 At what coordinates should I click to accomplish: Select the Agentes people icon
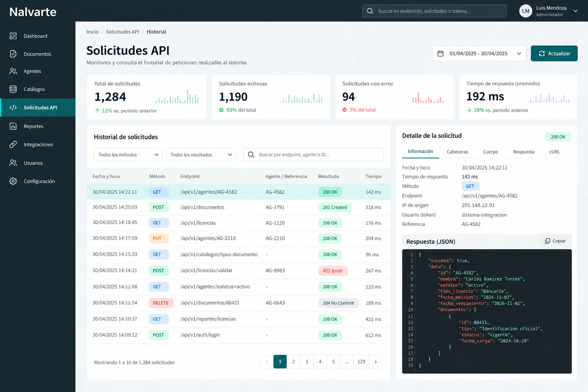[x=13, y=71]
